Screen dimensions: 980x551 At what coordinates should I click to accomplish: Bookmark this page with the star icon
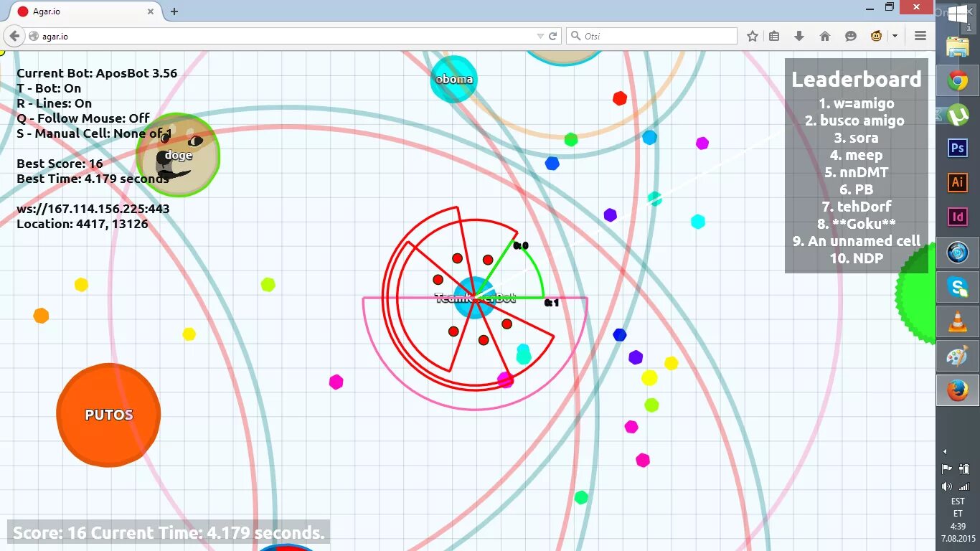753,36
